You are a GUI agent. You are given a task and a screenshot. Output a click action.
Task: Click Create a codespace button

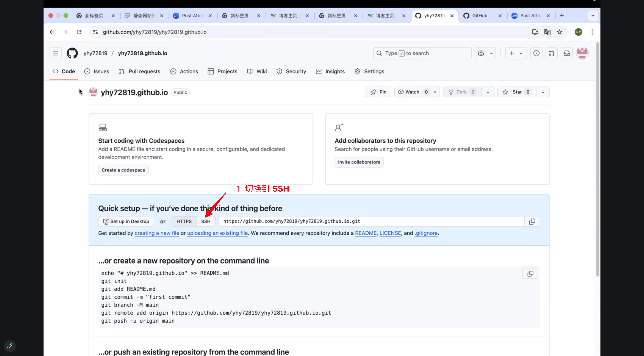123,170
